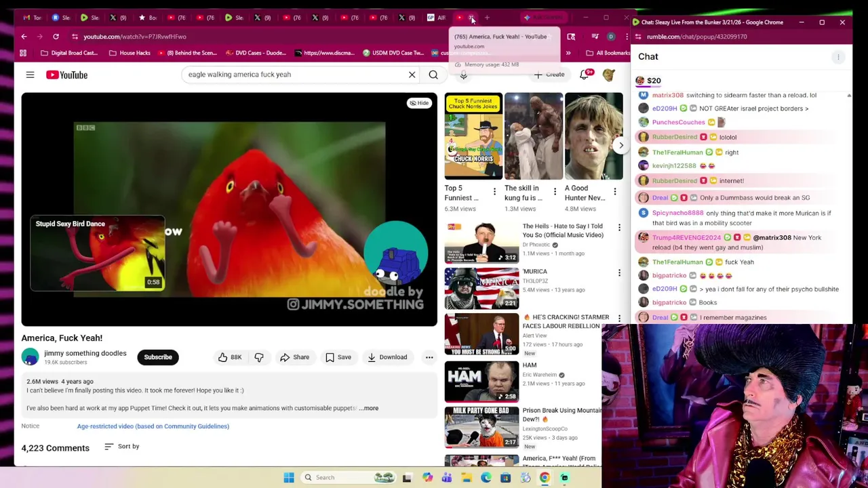Screen dimensions: 868x488
Task: Click the YouTube search input field
Action: [295, 75]
